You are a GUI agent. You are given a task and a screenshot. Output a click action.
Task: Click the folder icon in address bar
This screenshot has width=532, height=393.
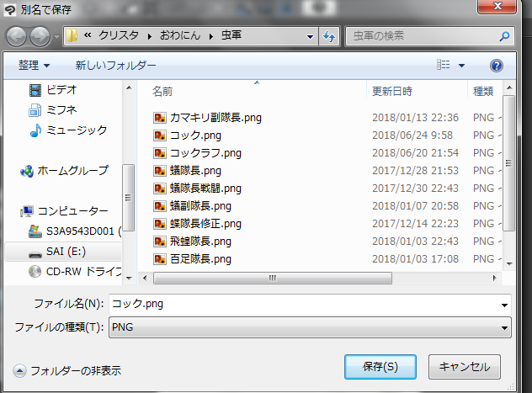(x=72, y=35)
